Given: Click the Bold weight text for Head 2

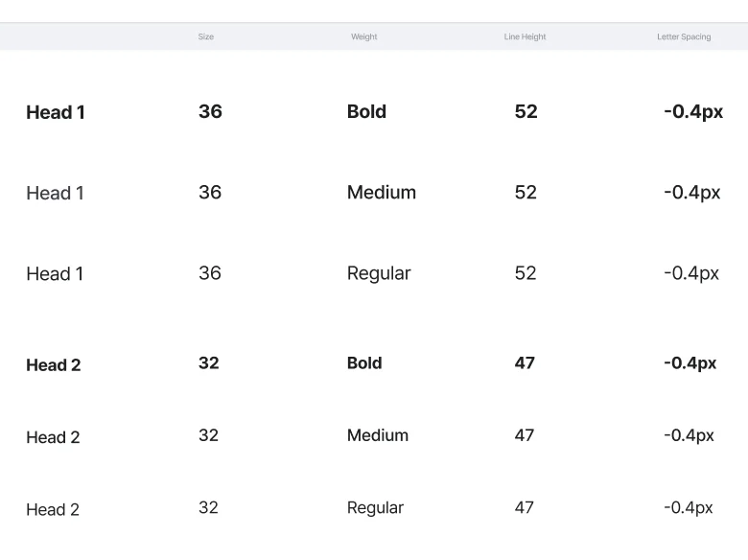Looking at the screenshot, I should 364,362.
